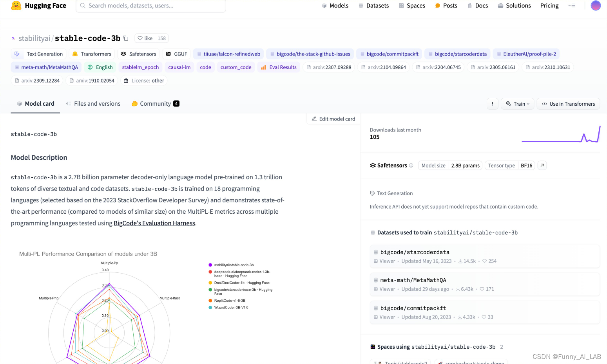This screenshot has height=364, width=607.
Task: Open Posts in top navigation
Action: point(446,5)
